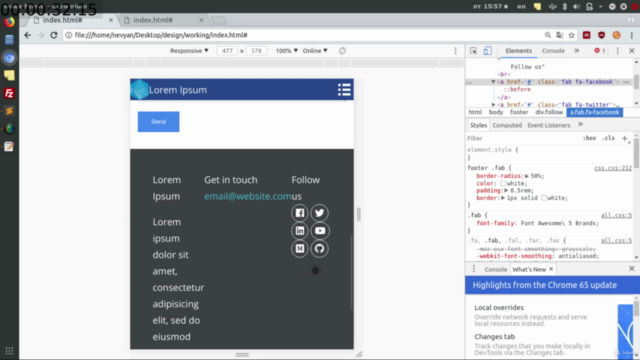
Task: Click the red error count indicator
Action: (600, 51)
